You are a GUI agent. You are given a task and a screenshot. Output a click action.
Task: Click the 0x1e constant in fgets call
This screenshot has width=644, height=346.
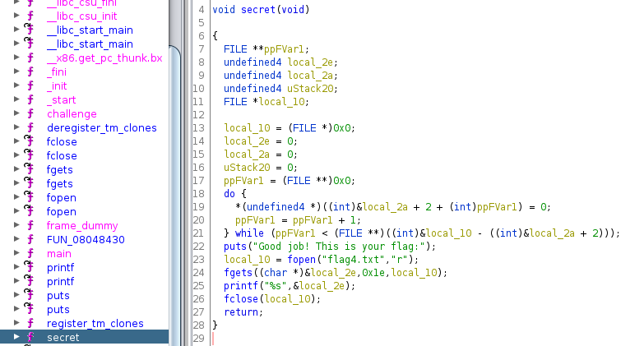373,273
